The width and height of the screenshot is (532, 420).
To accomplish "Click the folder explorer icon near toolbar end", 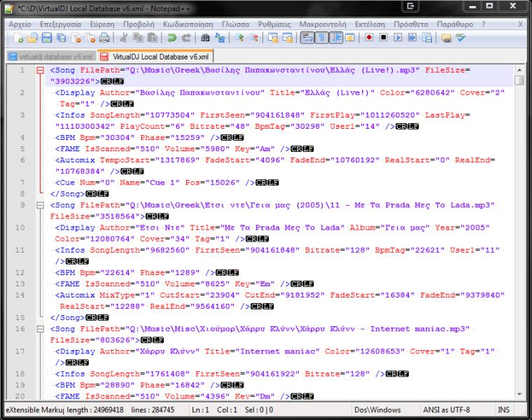I will 447,38.
